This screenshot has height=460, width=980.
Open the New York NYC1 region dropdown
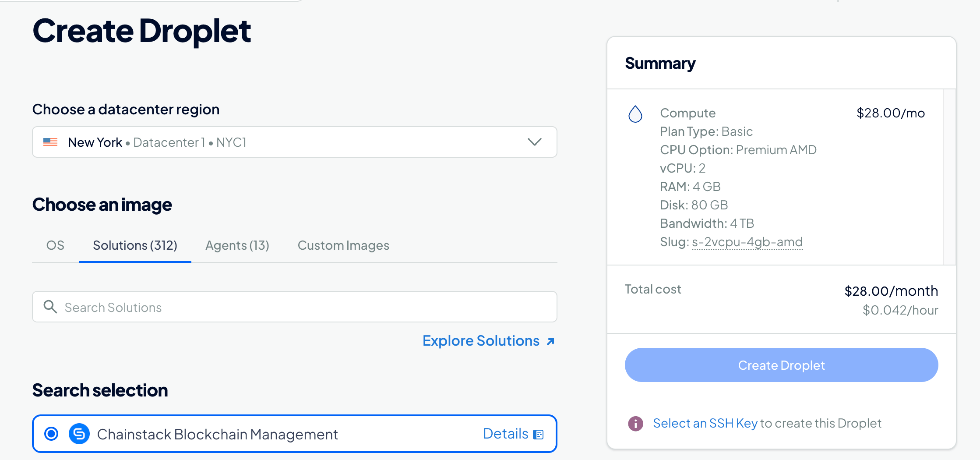[x=295, y=142]
